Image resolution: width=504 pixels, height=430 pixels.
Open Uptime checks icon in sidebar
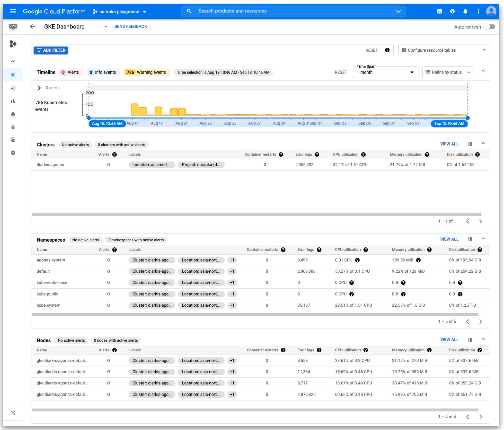(13, 127)
